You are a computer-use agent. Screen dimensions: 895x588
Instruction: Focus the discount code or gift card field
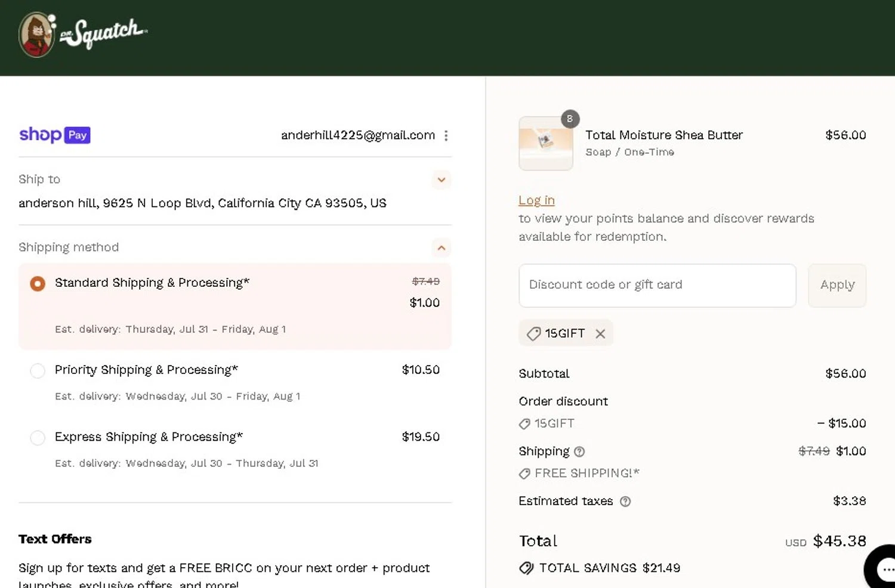coord(657,285)
